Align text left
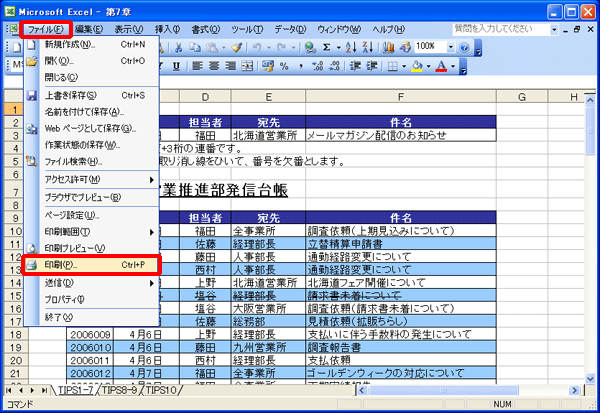This screenshot has width=600, height=413. [197, 66]
